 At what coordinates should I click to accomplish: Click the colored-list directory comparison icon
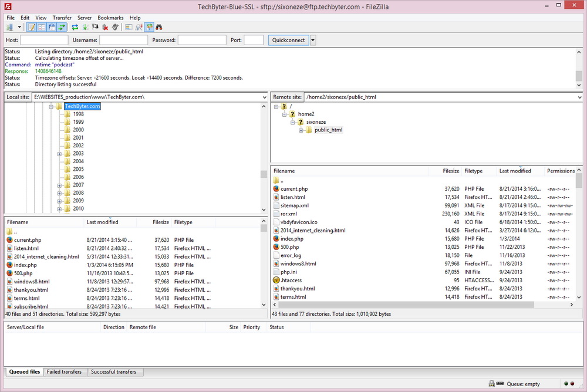129,27
